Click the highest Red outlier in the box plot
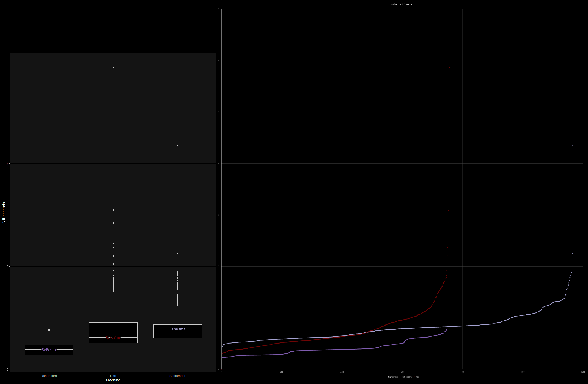This screenshot has width=588, height=384. [113, 67]
